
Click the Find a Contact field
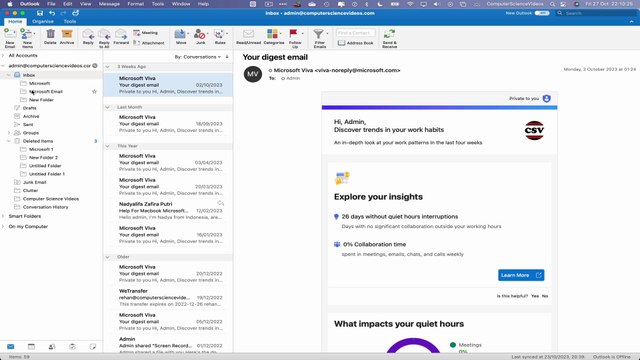coord(356,33)
